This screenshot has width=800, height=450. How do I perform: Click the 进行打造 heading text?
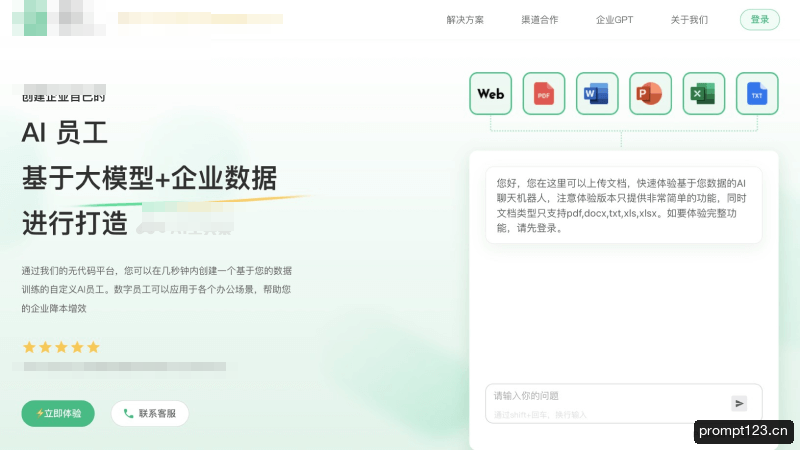tap(74, 223)
